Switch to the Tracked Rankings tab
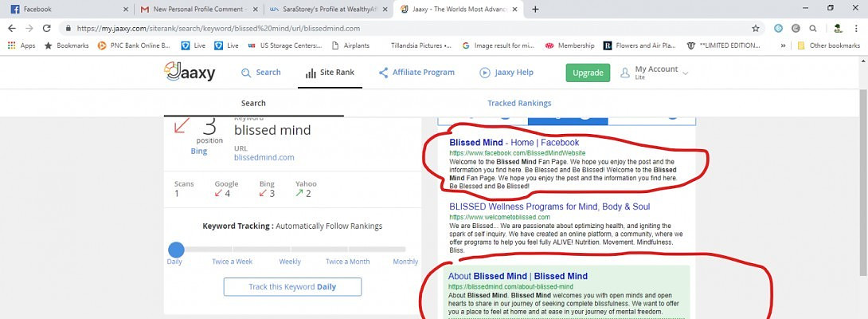The image size is (868, 319). (519, 103)
